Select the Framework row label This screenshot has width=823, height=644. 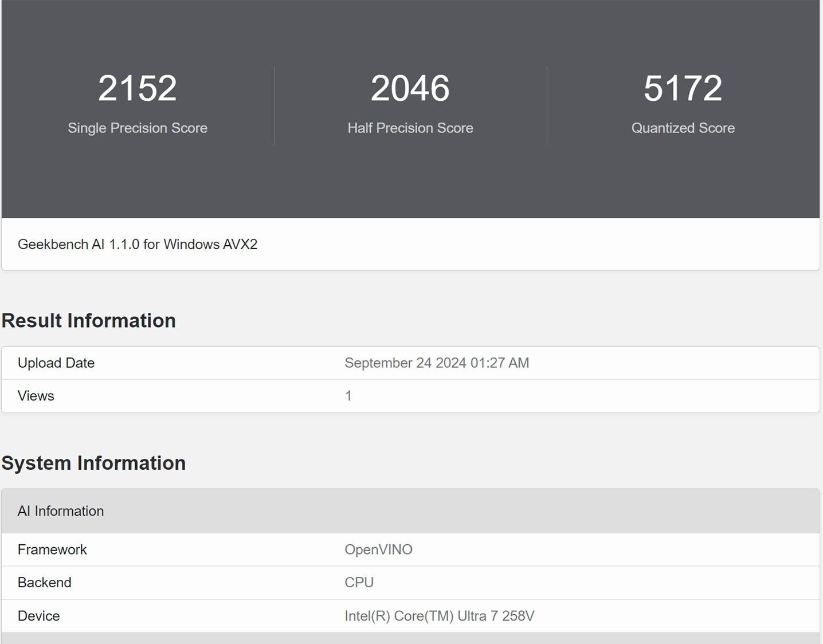coord(52,550)
